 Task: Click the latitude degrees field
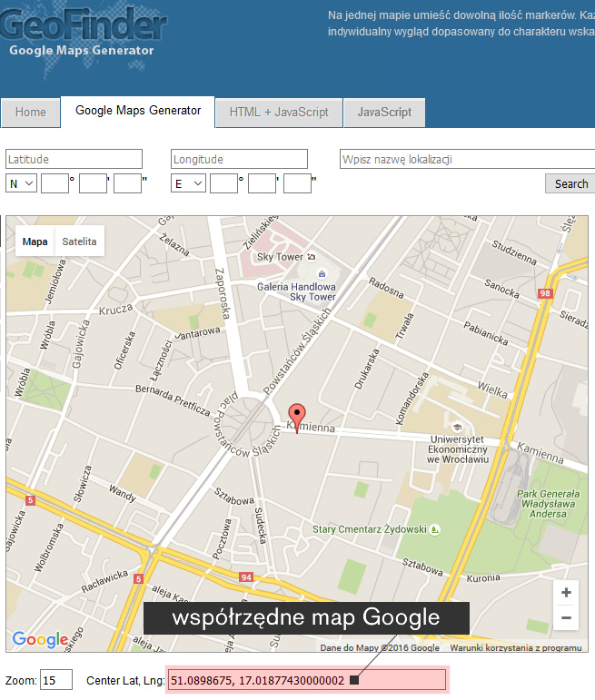pos(55,183)
